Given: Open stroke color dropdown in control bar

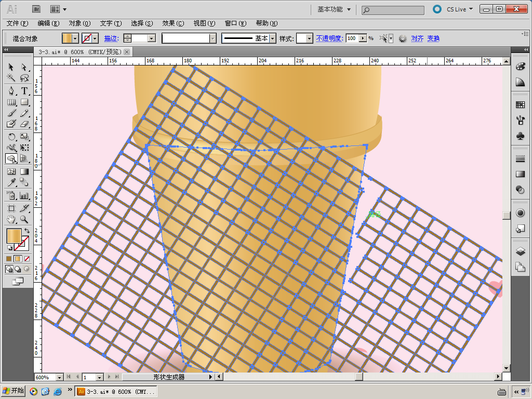Looking at the screenshot, I should click(96, 38).
